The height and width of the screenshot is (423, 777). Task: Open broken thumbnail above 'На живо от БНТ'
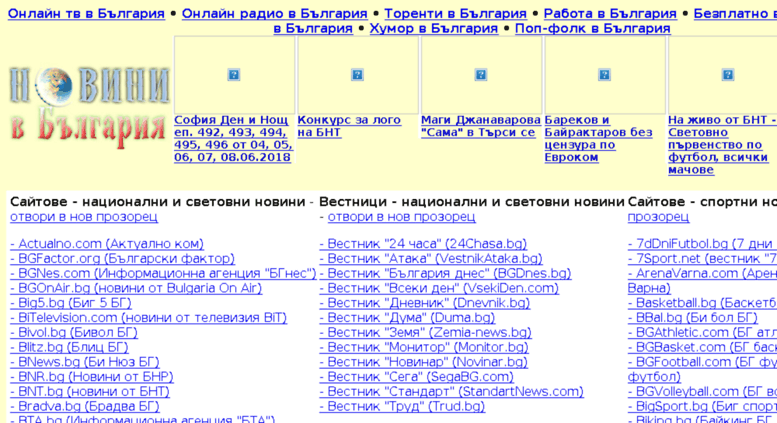[x=722, y=75]
